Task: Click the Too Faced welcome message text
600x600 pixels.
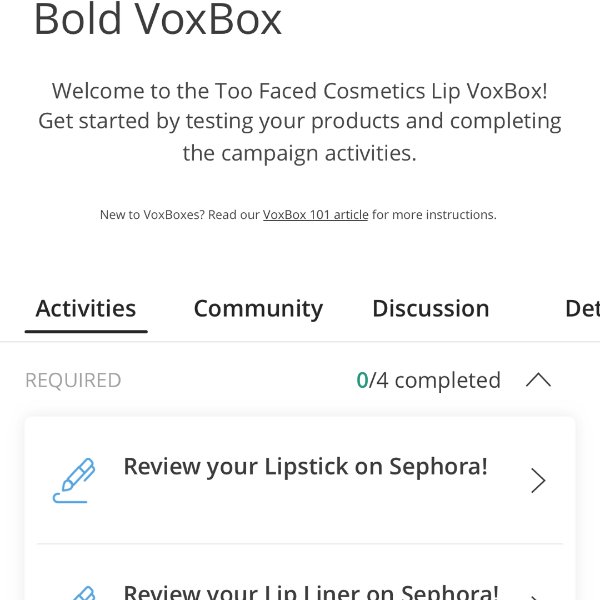Action: 300,91
